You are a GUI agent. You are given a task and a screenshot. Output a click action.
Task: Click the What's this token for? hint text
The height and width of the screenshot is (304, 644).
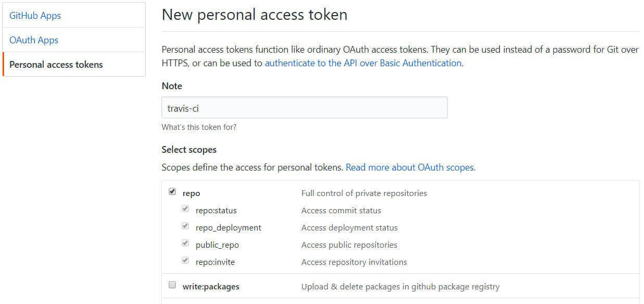199,127
